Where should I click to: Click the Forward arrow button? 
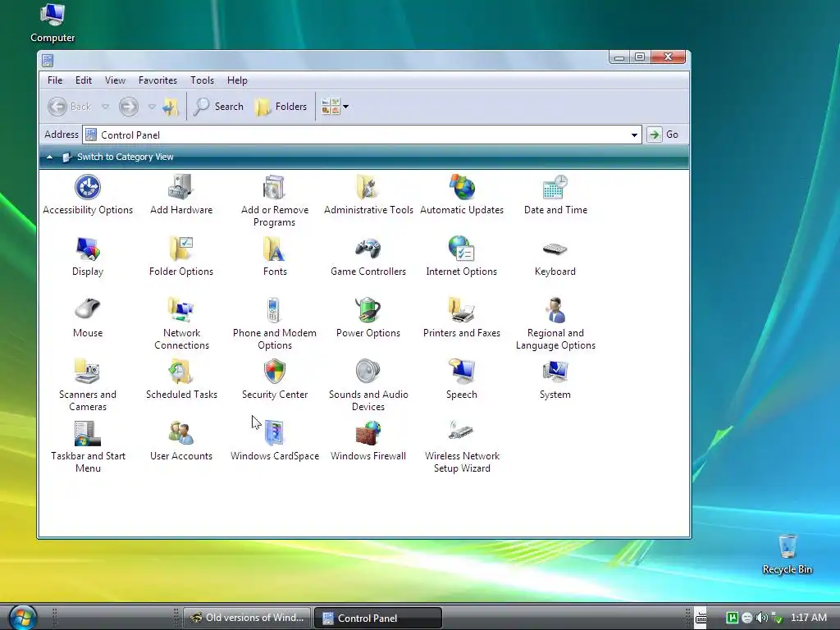[x=129, y=107]
